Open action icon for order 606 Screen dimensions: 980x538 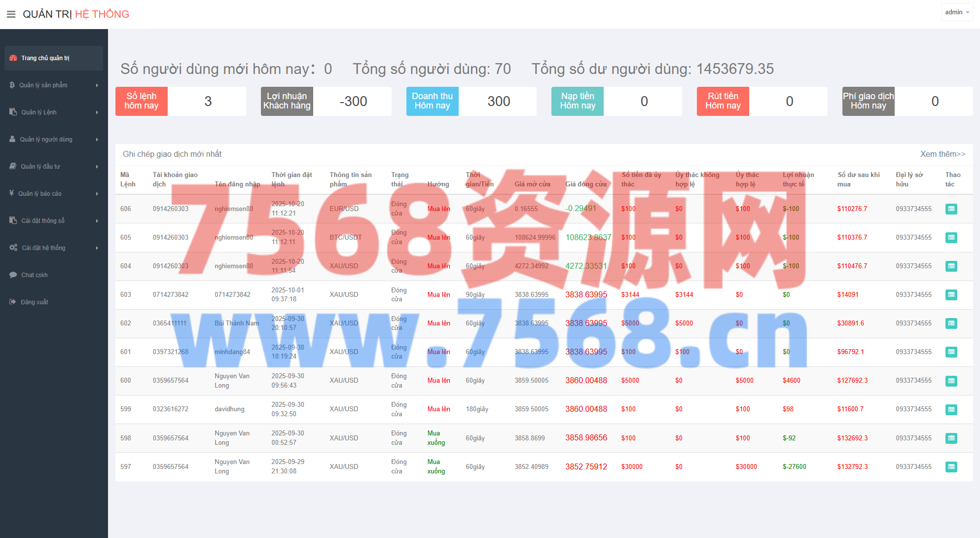pos(951,209)
